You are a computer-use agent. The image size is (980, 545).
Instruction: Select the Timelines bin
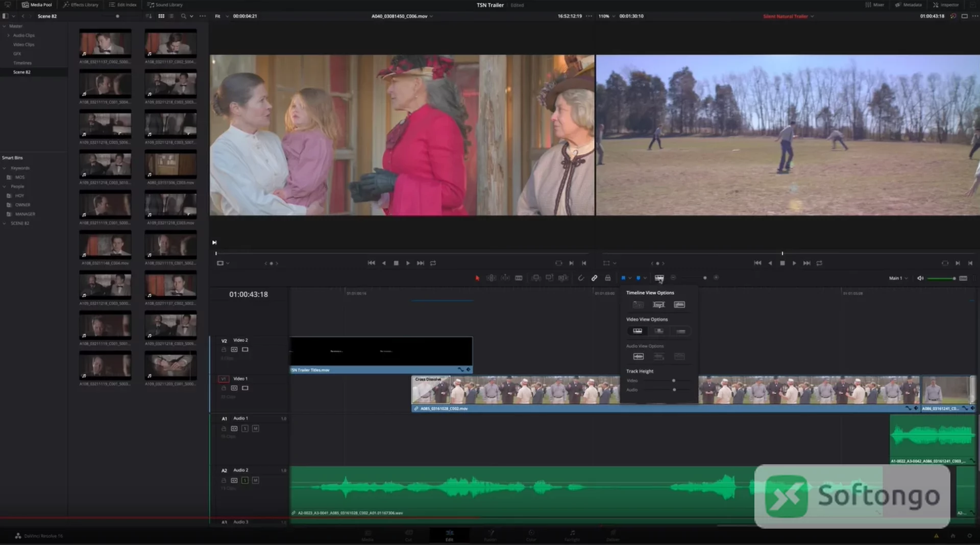pyautogui.click(x=22, y=63)
